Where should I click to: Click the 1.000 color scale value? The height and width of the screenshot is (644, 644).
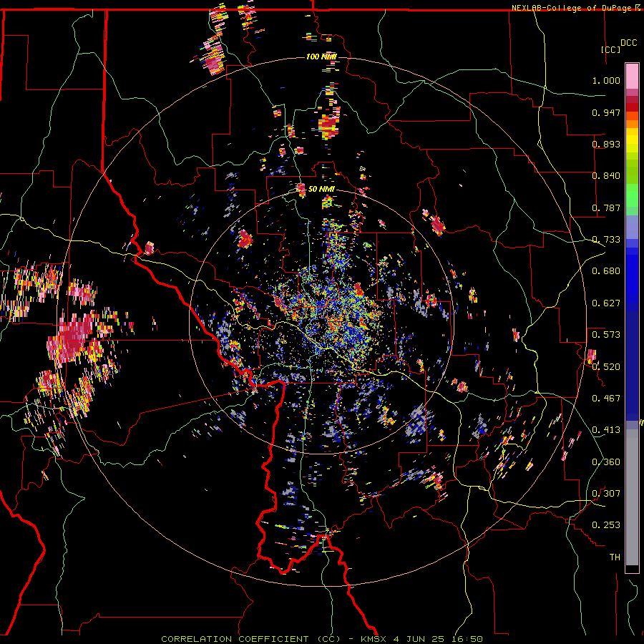point(606,80)
